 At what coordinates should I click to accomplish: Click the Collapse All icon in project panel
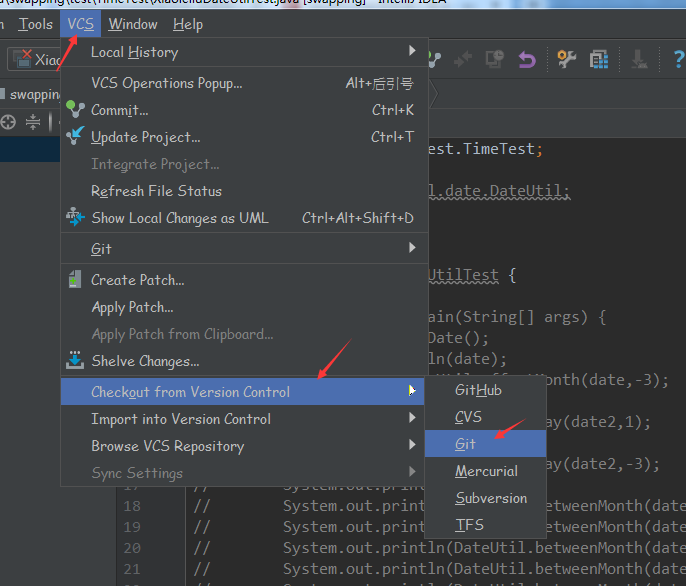(x=33, y=122)
